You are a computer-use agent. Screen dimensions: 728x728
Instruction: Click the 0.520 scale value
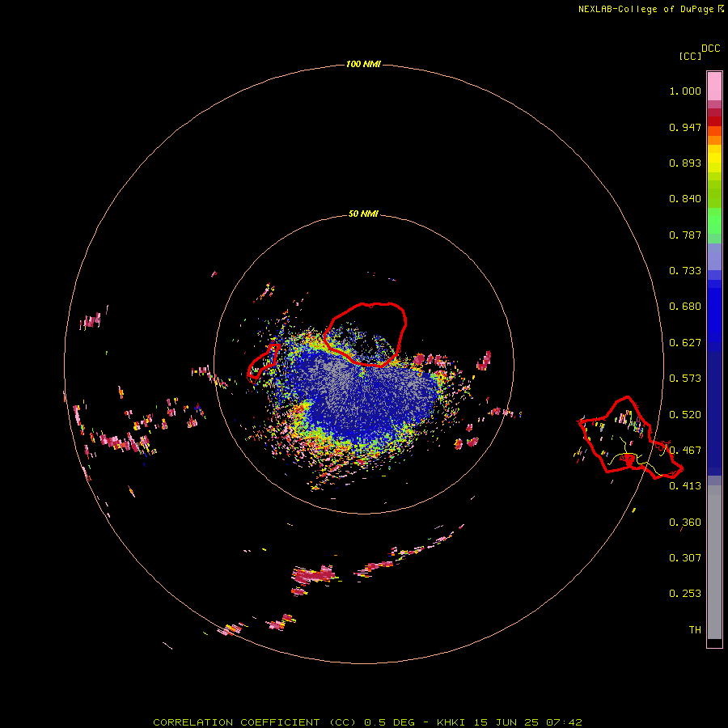coord(685,415)
